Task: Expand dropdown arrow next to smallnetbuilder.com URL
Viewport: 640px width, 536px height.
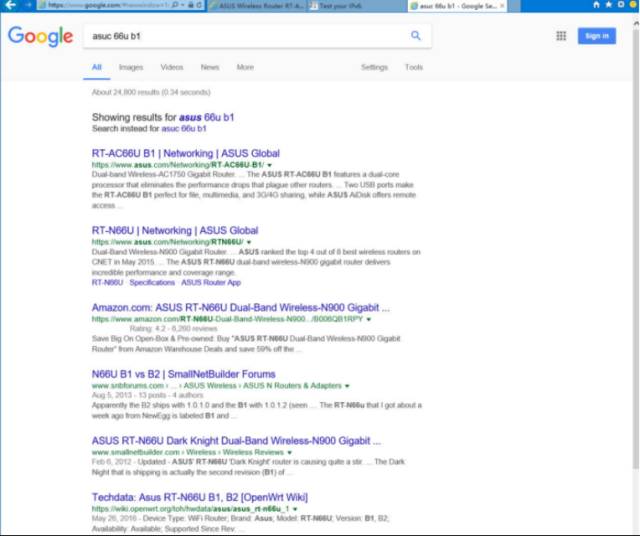Action: coord(289,453)
